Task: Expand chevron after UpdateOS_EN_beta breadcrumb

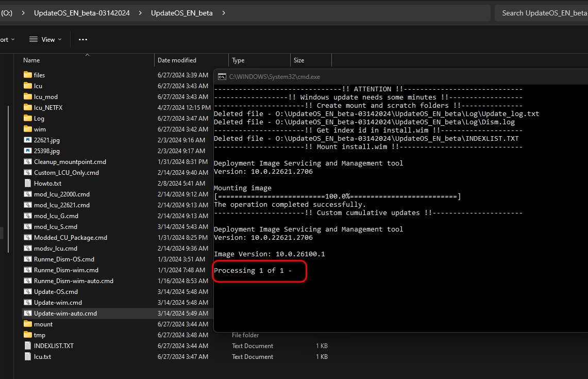Action: [224, 13]
